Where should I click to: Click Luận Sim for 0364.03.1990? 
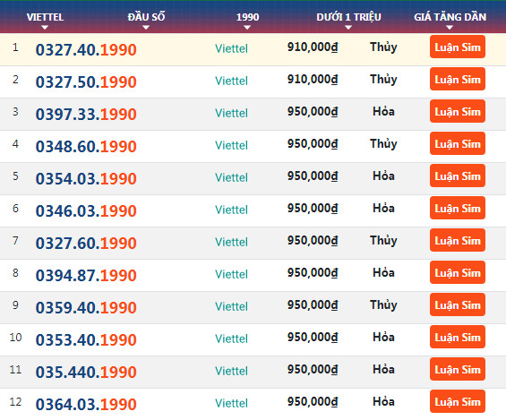[458, 401]
